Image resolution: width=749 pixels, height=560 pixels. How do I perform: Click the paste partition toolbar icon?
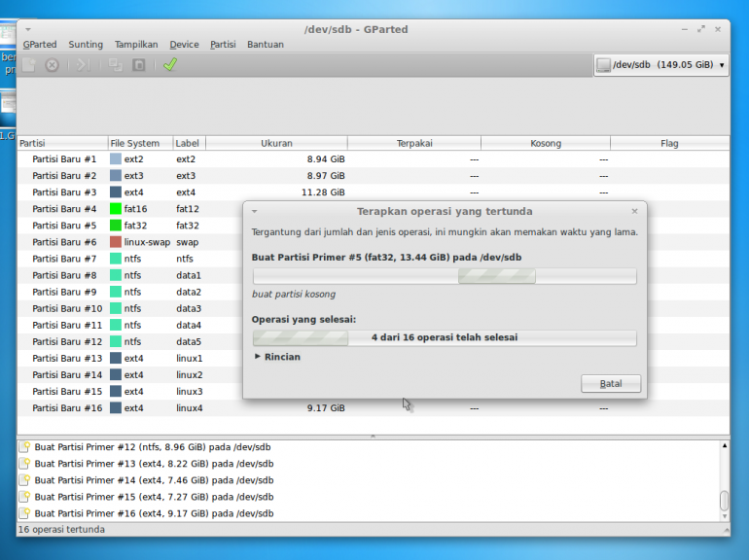(x=138, y=64)
